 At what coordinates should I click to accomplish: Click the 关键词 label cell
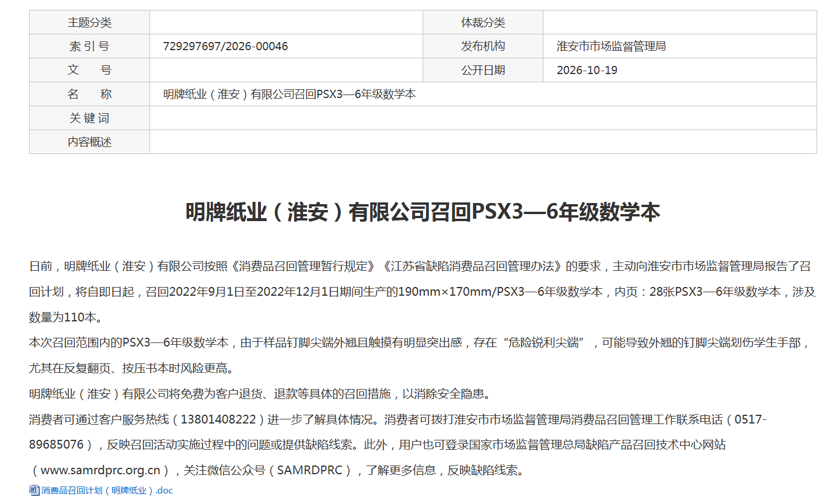coord(89,118)
